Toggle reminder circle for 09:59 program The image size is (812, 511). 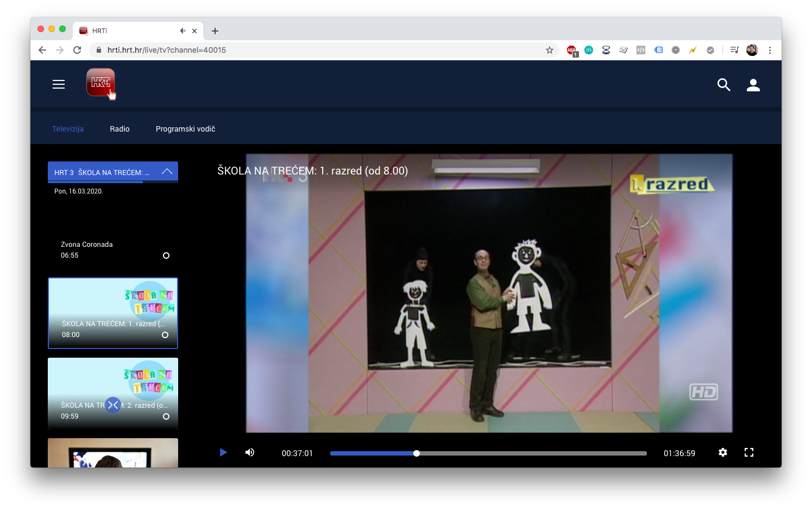tap(166, 416)
